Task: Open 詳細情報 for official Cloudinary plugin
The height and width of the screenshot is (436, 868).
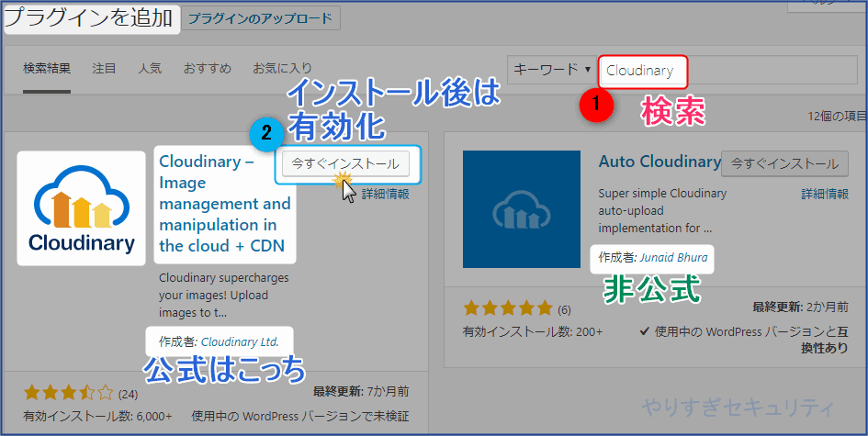Action: click(x=385, y=194)
